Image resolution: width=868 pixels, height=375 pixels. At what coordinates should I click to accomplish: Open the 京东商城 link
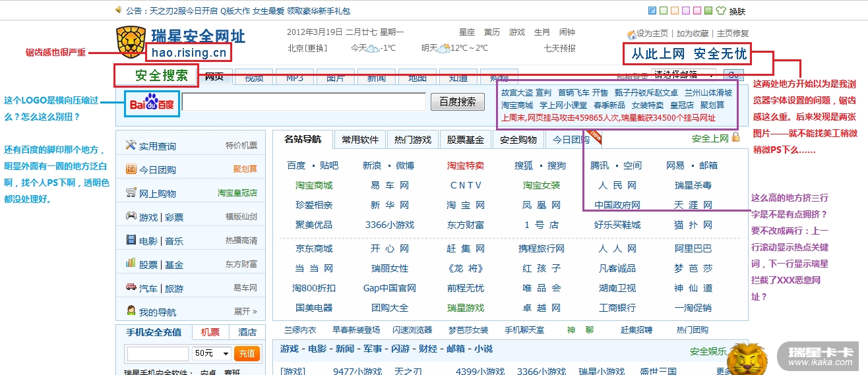coord(314,248)
